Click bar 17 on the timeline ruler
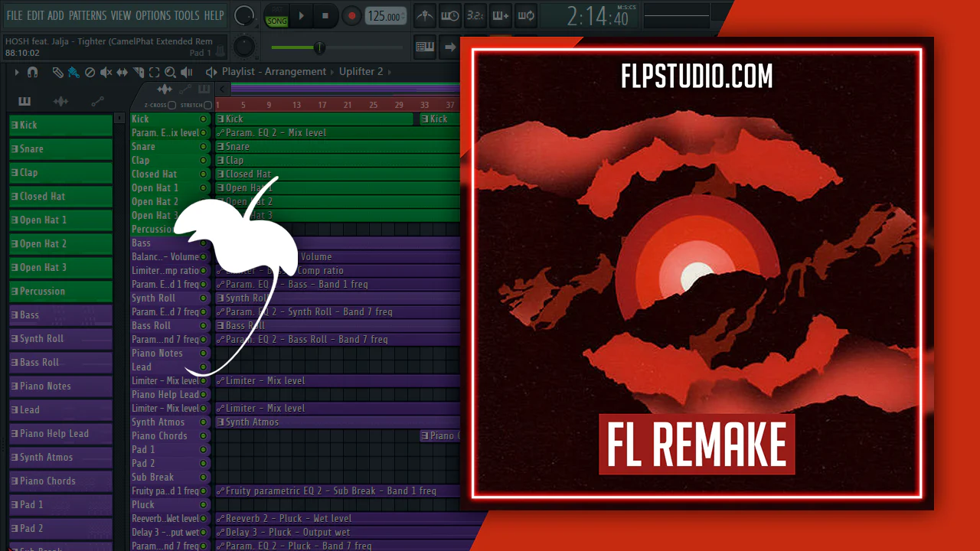This screenshot has height=551, width=980. click(x=322, y=105)
